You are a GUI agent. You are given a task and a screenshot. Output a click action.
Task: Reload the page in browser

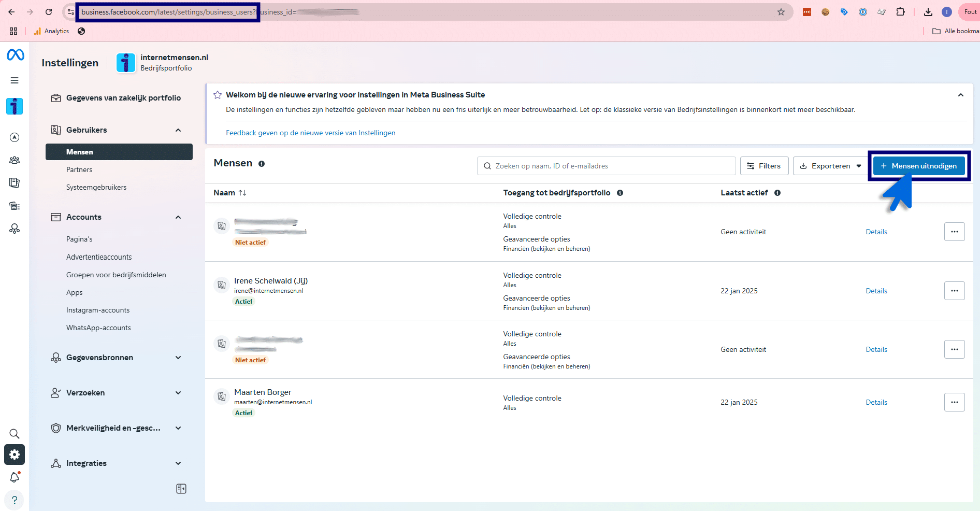point(49,12)
